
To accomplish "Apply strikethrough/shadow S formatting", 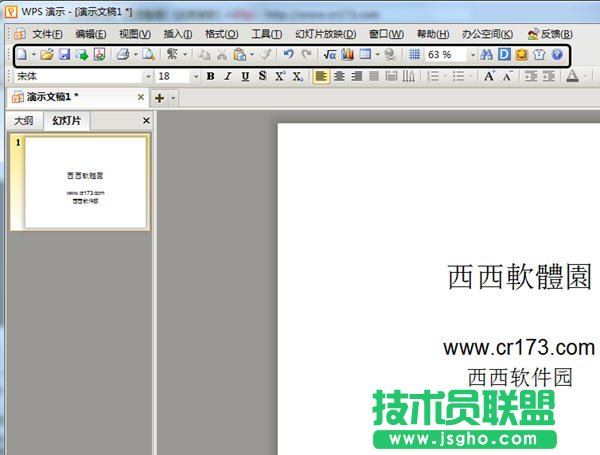I will point(262,76).
